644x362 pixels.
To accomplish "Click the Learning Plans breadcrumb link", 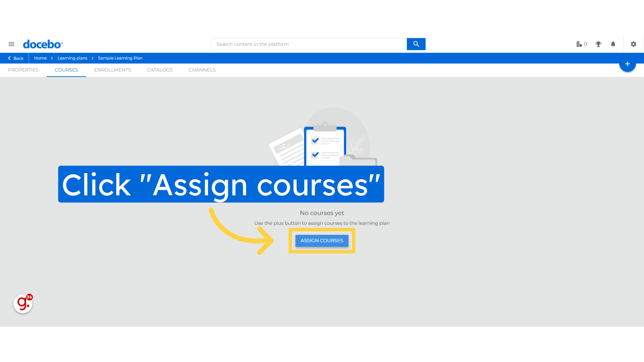I will tap(72, 58).
